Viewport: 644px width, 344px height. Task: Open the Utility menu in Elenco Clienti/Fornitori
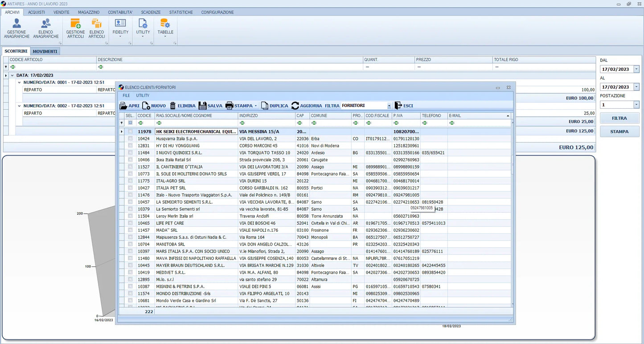click(x=143, y=95)
